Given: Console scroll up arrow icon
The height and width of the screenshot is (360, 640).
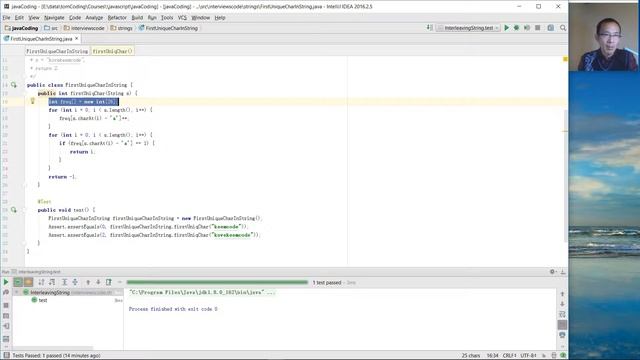Looking at the screenshot, I should [x=562, y=294].
